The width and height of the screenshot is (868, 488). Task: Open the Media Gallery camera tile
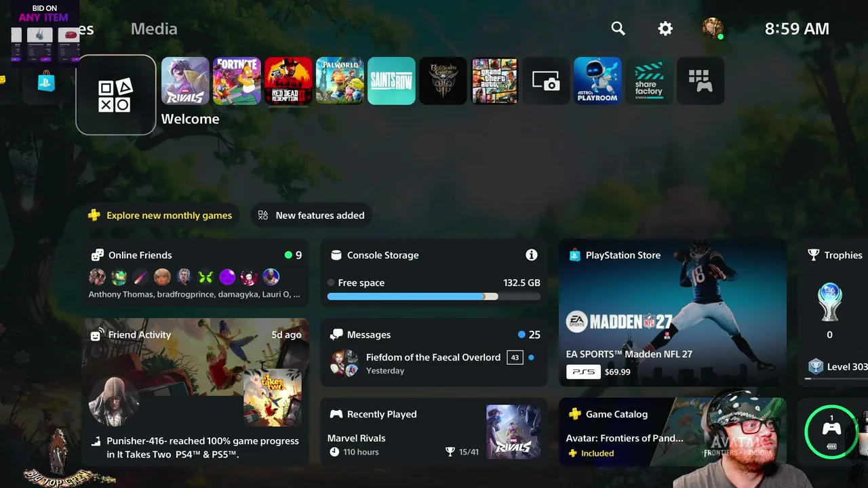pos(546,81)
